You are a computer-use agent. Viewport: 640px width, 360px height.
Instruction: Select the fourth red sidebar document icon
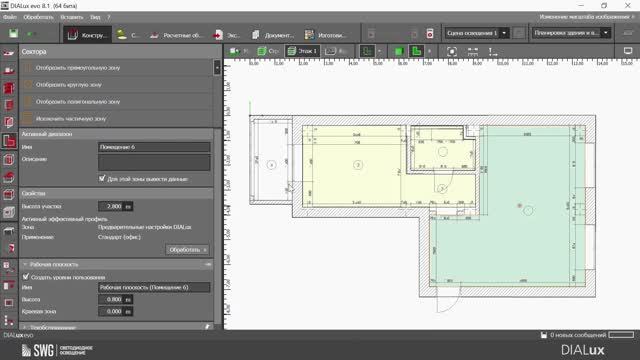coord(9,105)
